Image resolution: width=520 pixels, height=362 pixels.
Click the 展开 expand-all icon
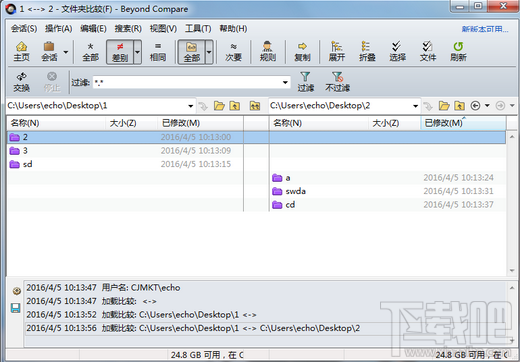(336, 52)
